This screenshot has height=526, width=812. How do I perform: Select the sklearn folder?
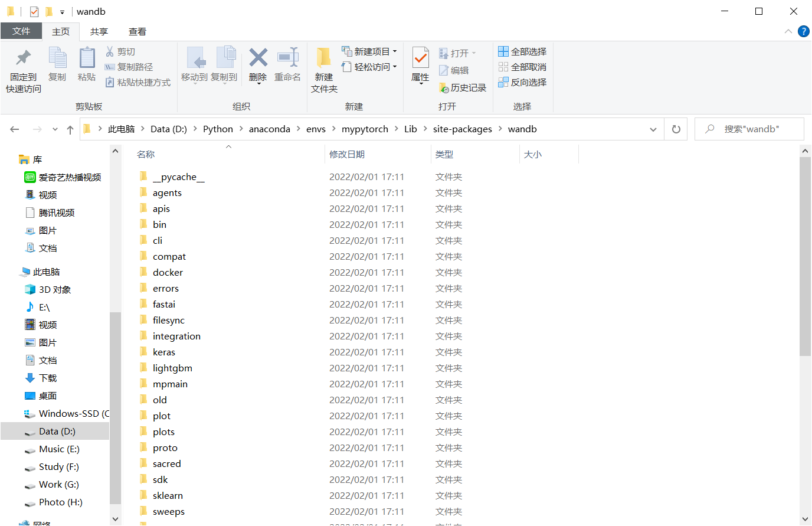168,496
